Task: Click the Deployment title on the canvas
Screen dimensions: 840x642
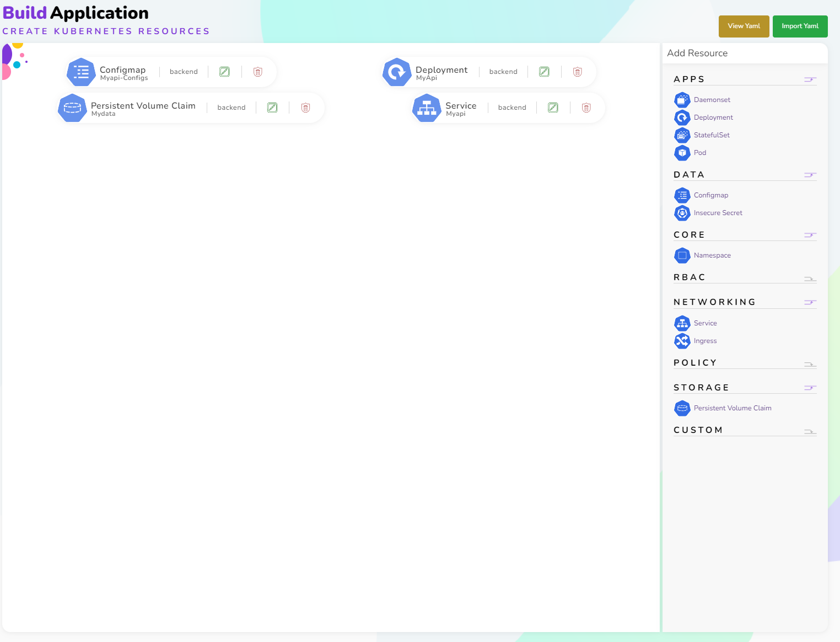Action: [441, 70]
